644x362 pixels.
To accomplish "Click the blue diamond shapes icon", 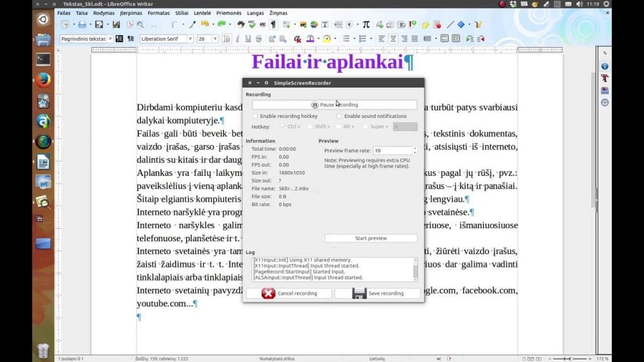I will tap(461, 25).
